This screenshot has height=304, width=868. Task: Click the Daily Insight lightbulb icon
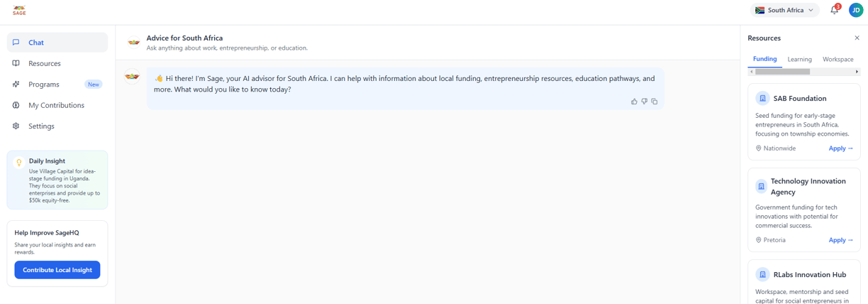click(x=19, y=162)
